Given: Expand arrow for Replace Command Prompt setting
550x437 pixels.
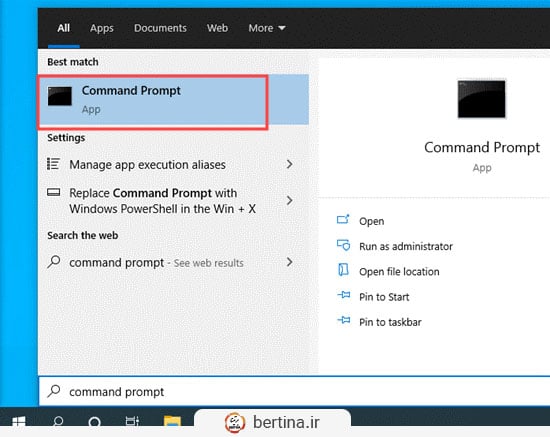Looking at the screenshot, I should 289,201.
